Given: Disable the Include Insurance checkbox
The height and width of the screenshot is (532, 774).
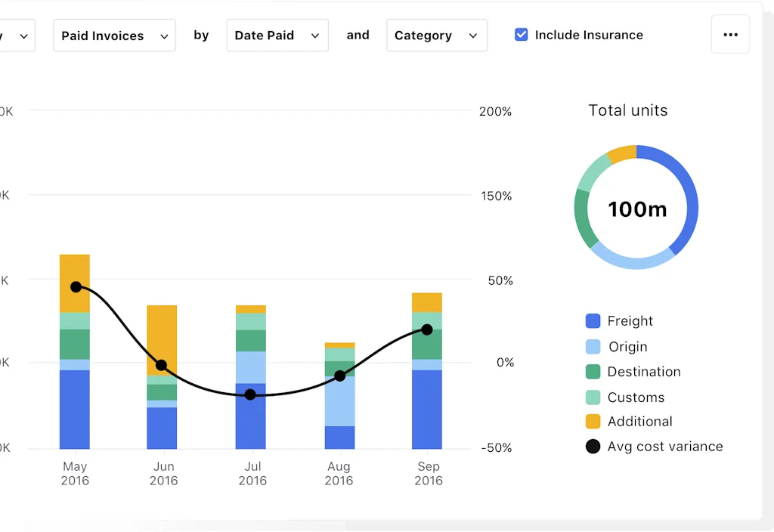Looking at the screenshot, I should [521, 34].
